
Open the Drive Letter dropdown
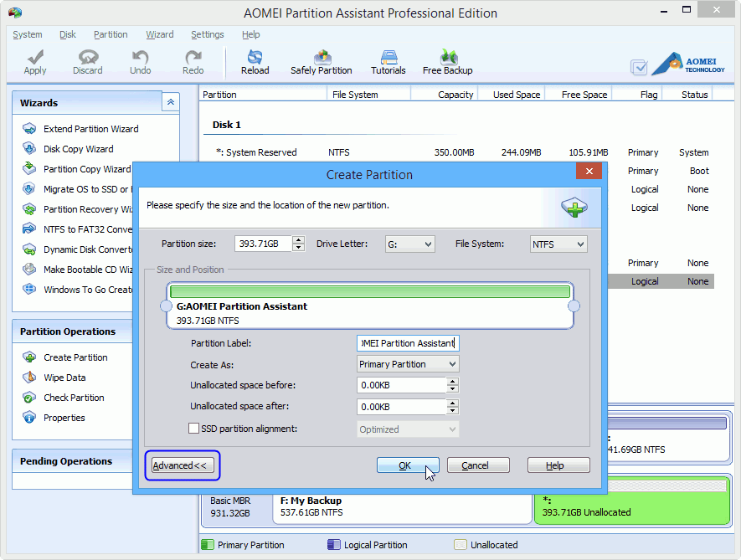point(409,244)
